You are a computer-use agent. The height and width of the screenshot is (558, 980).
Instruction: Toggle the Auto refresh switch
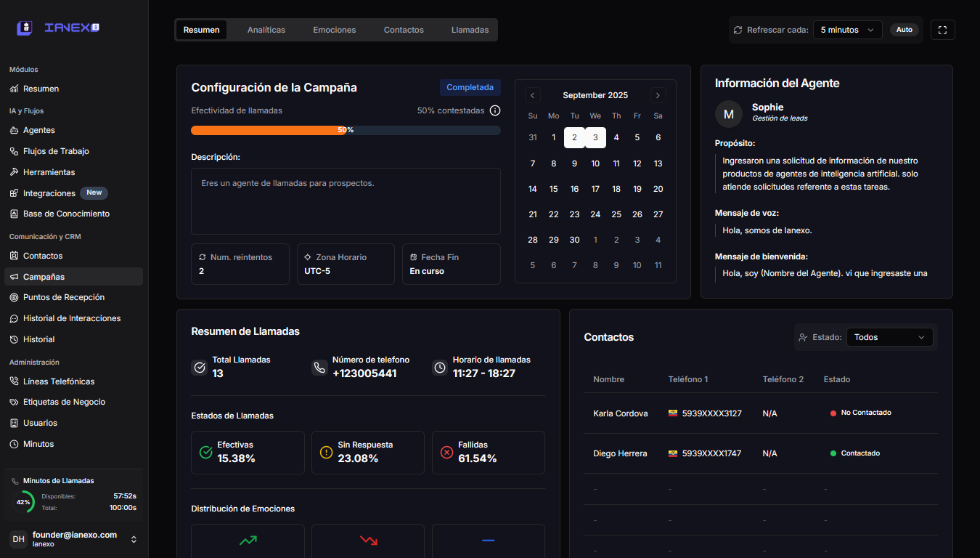pyautogui.click(x=904, y=30)
